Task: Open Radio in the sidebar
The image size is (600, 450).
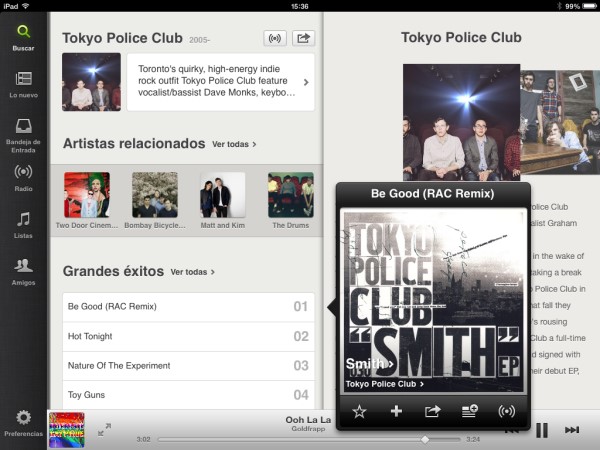Action: (23, 178)
